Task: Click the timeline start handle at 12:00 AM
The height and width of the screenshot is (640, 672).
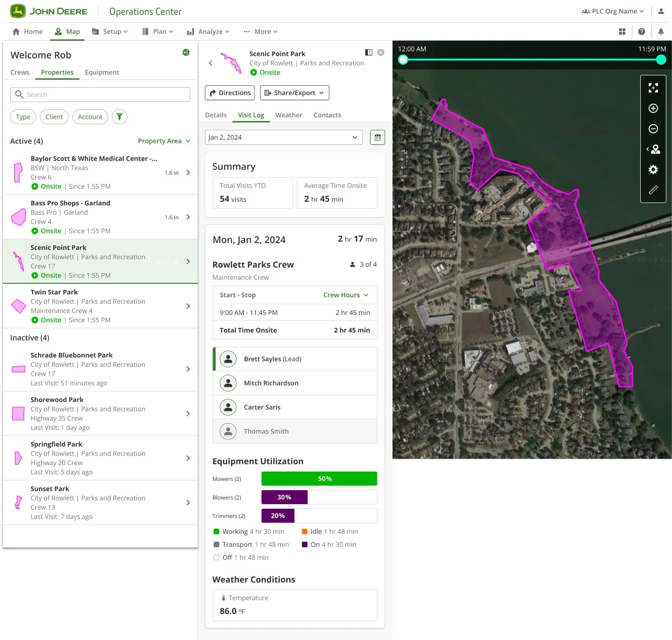Action: click(x=403, y=59)
